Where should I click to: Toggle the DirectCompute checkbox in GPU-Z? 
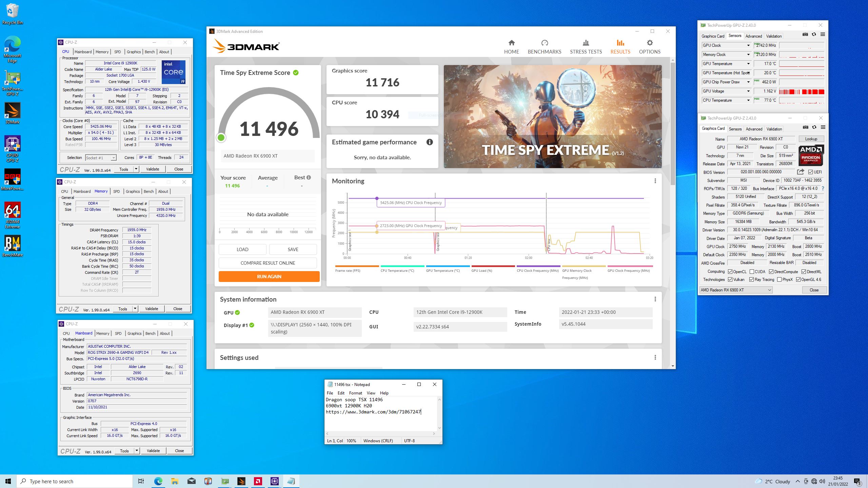tap(771, 272)
